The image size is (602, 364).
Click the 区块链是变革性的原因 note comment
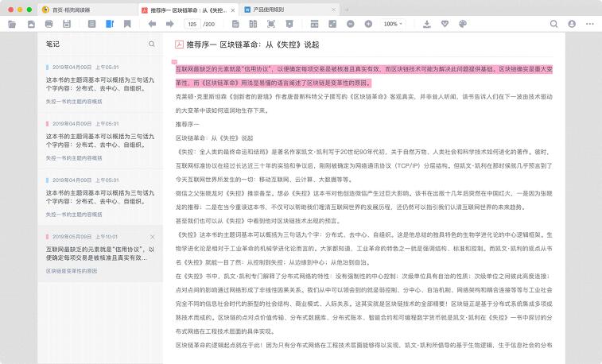click(x=72, y=271)
